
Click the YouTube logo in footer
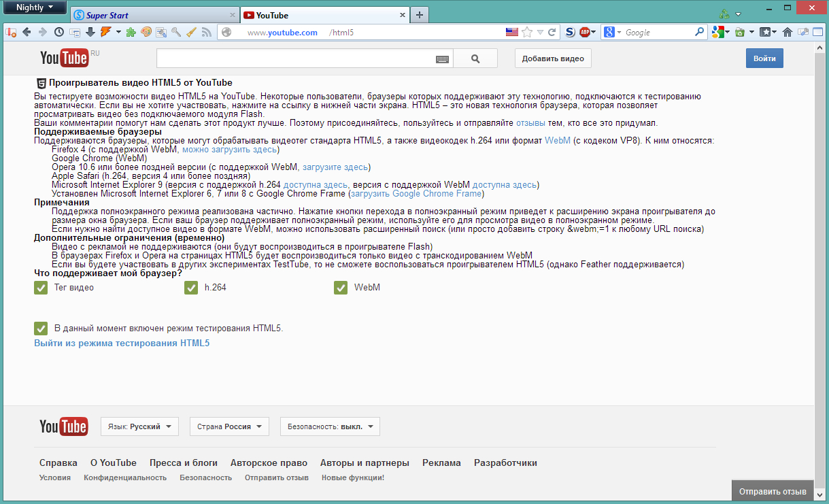pos(64,426)
